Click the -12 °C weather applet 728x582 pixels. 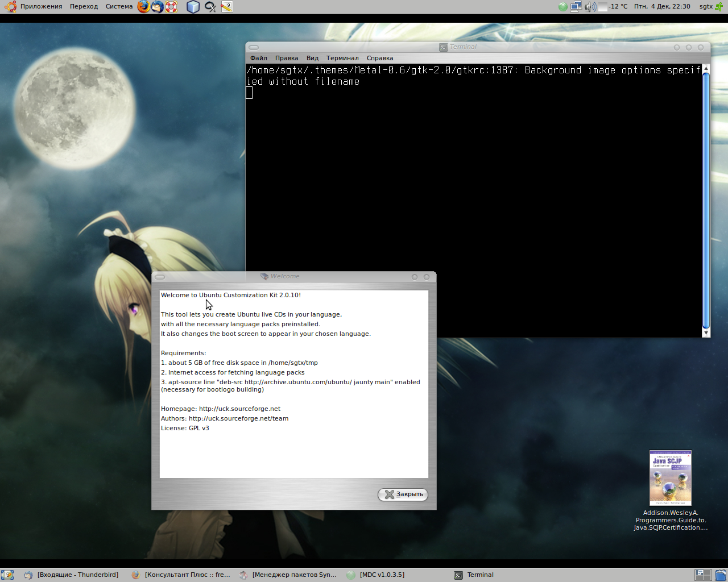(613, 7)
